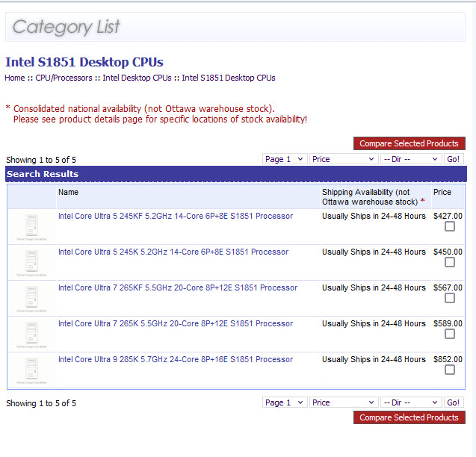The width and height of the screenshot is (476, 457).
Task: Click the 'Intel S1851 Desktop CPUs' page heading
Action: click(x=84, y=62)
